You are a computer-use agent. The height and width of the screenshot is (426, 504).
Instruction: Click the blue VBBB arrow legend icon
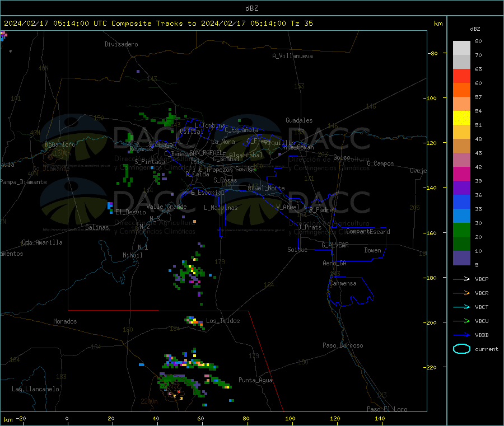461,335
